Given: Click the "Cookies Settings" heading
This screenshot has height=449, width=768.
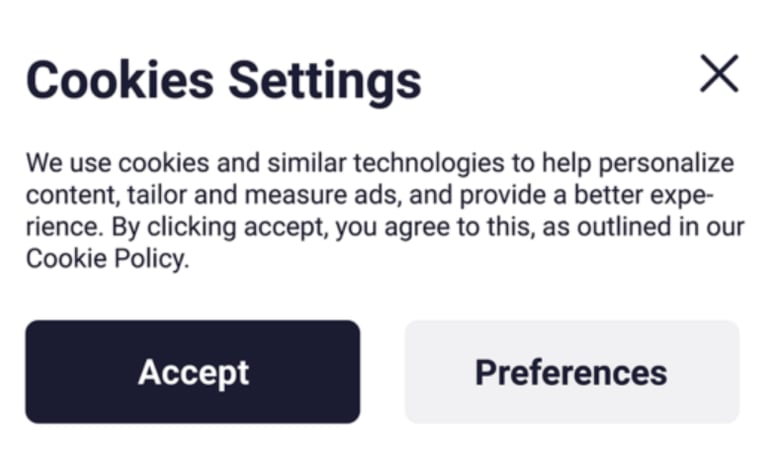Looking at the screenshot, I should (x=223, y=80).
